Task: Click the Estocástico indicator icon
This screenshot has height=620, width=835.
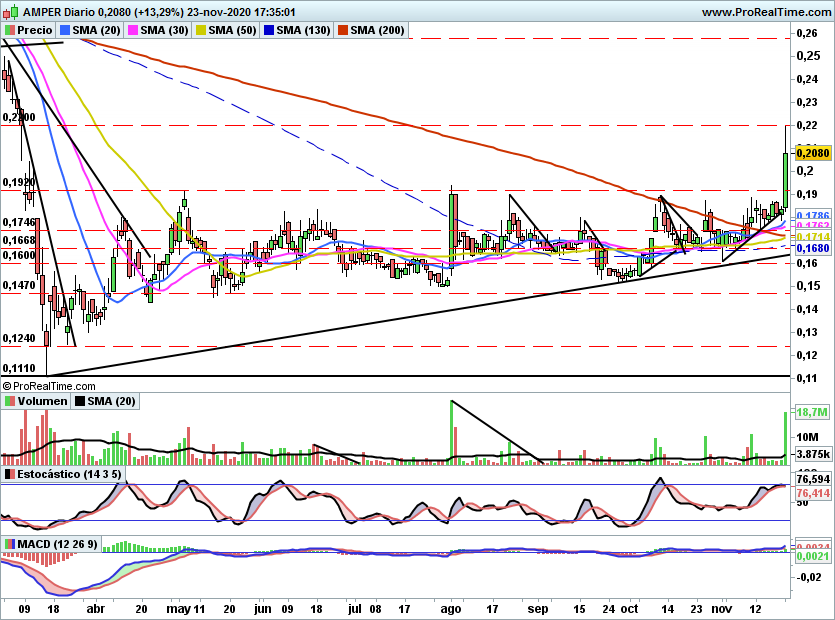Action: (x=9, y=472)
